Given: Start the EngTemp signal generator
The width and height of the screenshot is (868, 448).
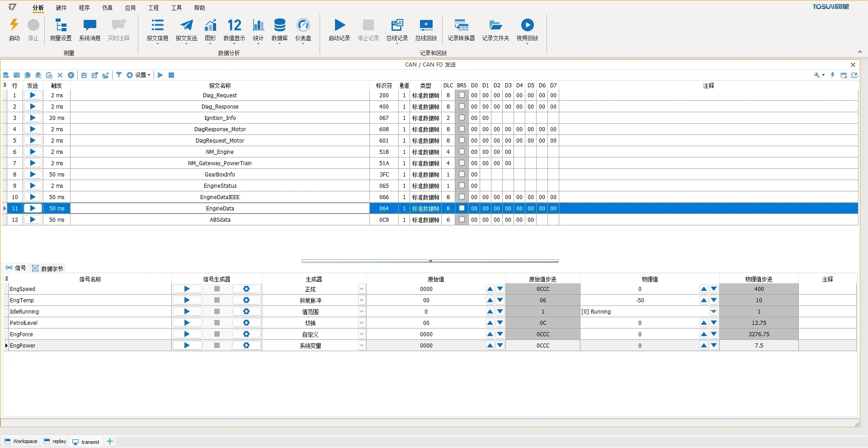Looking at the screenshot, I should [187, 300].
